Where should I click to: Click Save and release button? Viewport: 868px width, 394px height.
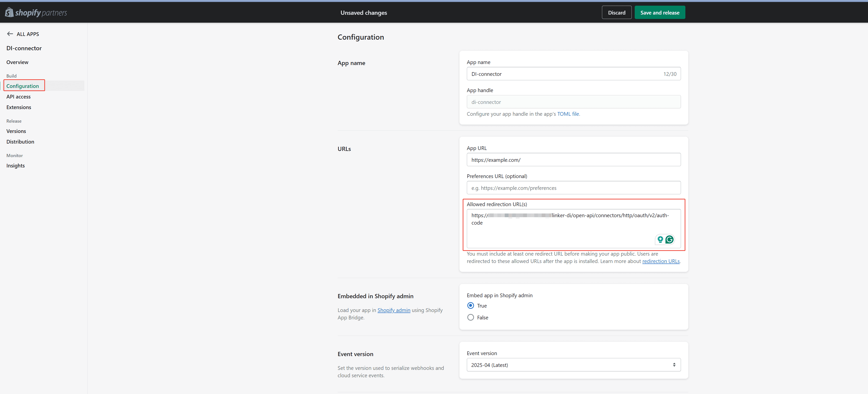[x=659, y=13]
